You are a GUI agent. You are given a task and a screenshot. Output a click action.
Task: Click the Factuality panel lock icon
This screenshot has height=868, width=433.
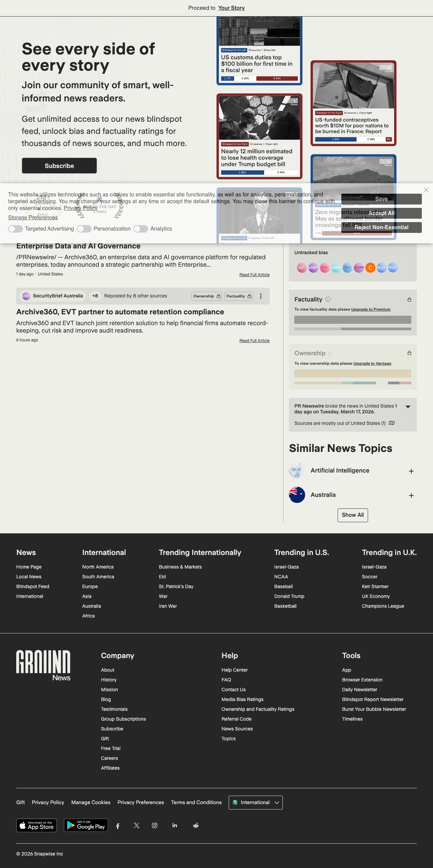[x=409, y=299]
